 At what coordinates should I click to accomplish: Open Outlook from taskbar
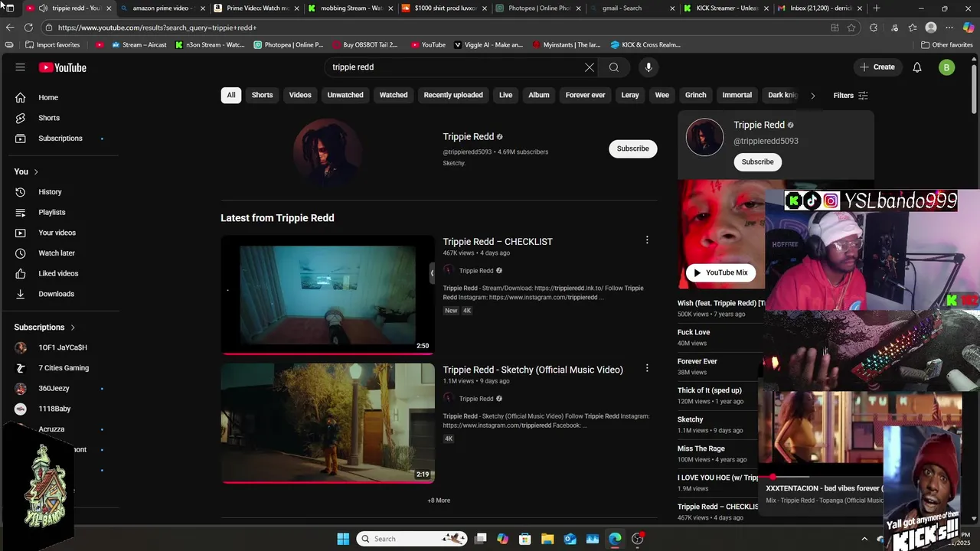570,539
